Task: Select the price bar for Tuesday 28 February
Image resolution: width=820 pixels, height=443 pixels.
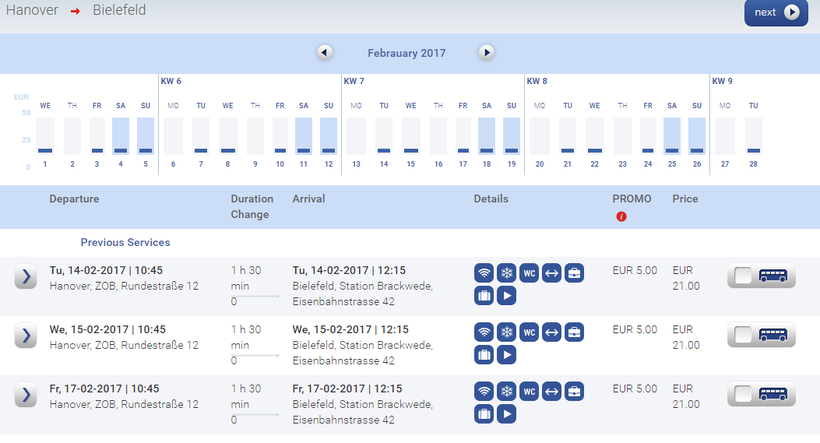Action: [753, 136]
